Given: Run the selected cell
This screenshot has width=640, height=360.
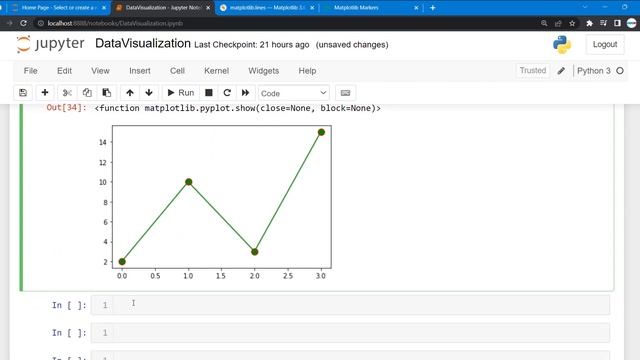Looking at the screenshot, I should (181, 93).
